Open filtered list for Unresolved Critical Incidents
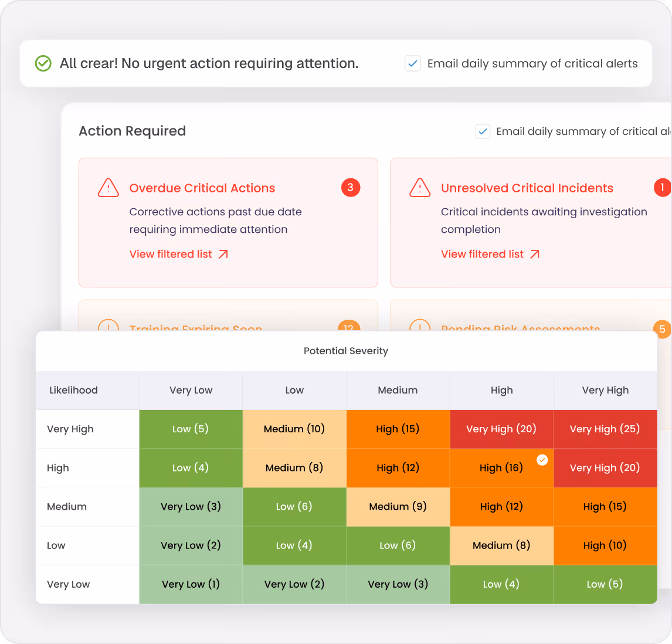The width and height of the screenshot is (672, 644). (x=482, y=254)
